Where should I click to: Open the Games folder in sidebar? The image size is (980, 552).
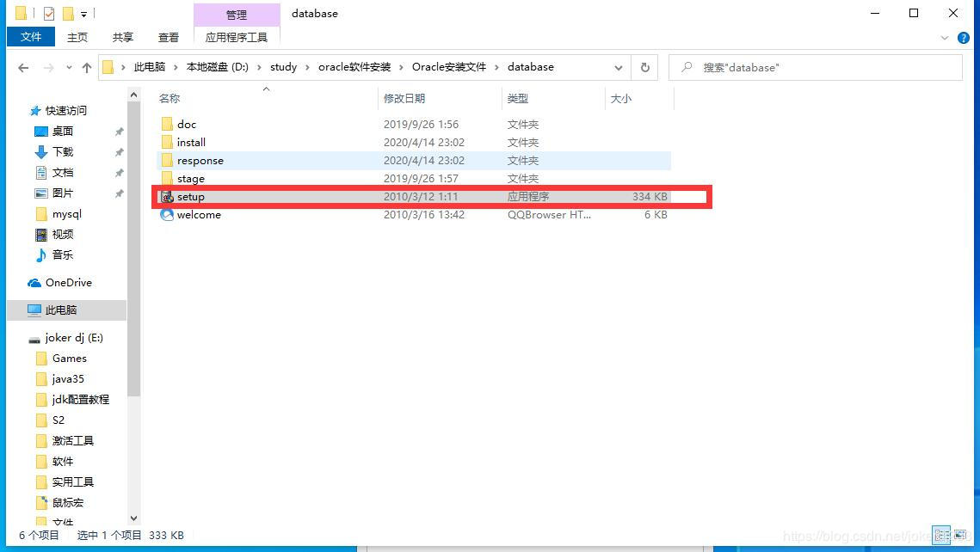coord(69,359)
